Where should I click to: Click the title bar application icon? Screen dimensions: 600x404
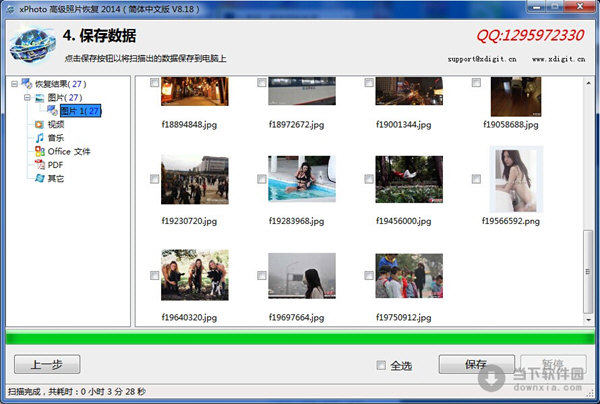(10, 9)
